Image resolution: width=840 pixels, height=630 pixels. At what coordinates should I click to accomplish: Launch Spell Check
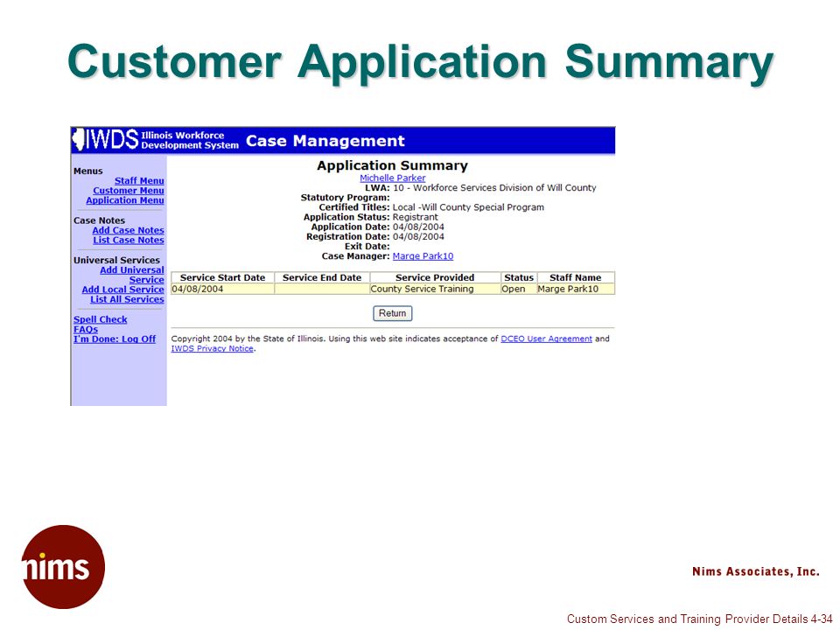(100, 319)
